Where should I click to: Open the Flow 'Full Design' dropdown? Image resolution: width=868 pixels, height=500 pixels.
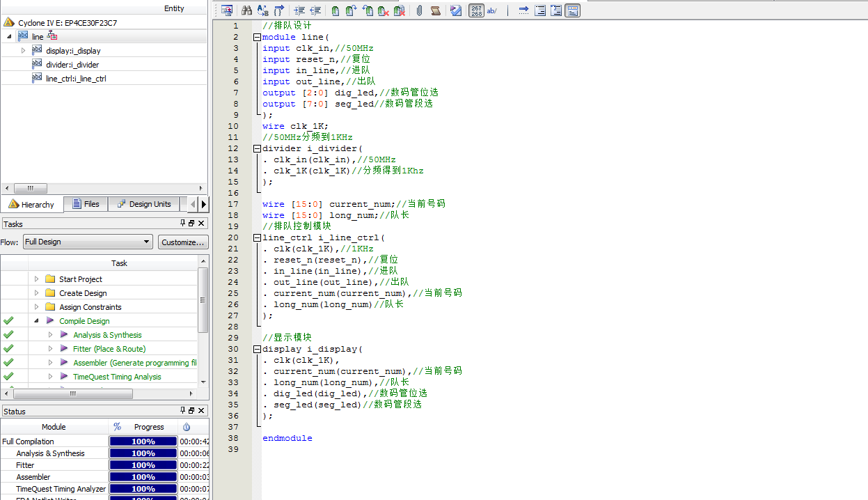87,242
